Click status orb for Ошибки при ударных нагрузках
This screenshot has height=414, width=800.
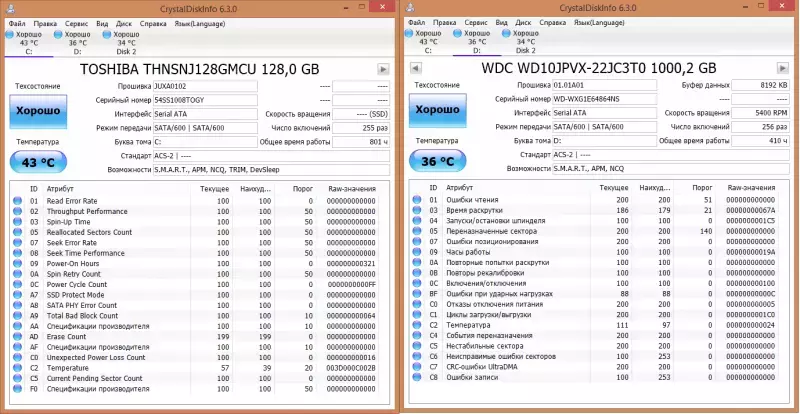417,294
